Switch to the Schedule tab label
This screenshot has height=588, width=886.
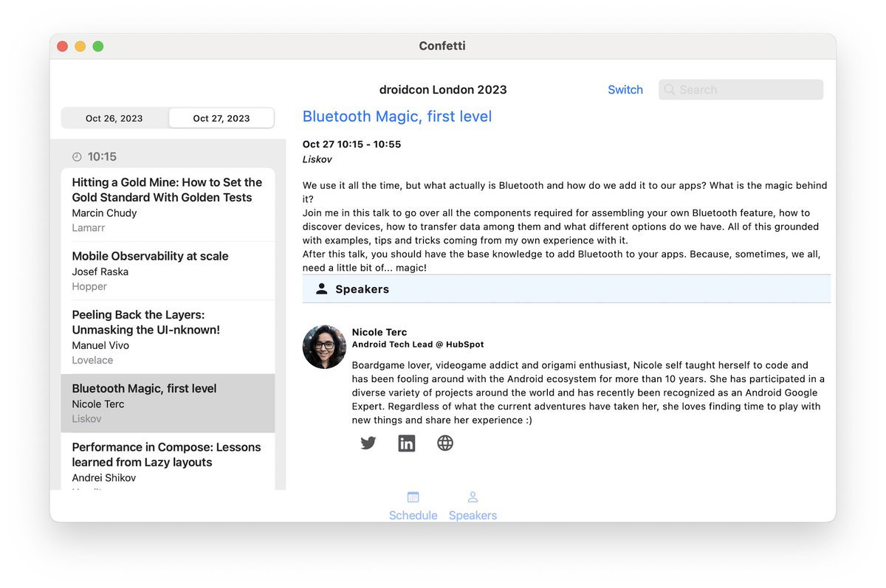click(413, 516)
